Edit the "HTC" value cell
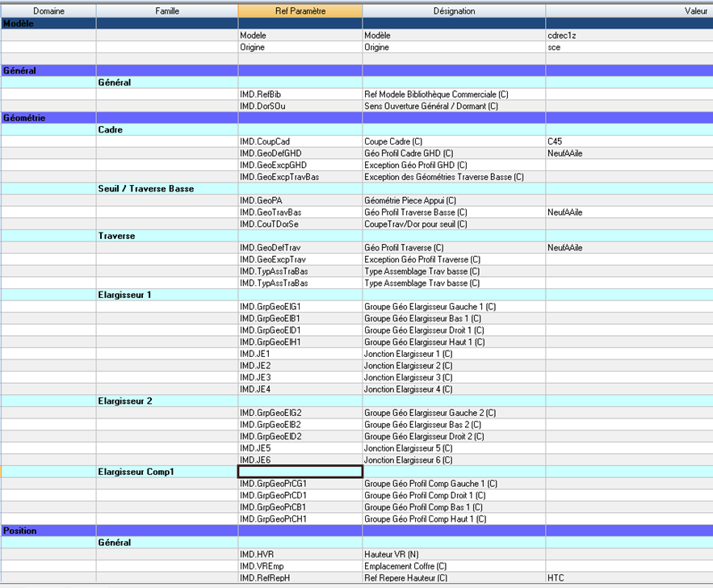Image resolution: width=713 pixels, height=588 pixels. pos(628,578)
